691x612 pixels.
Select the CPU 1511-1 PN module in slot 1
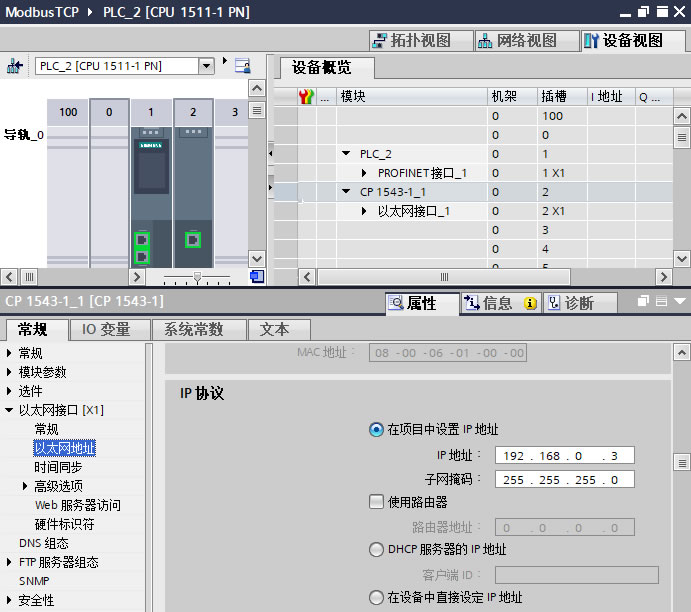[151, 196]
